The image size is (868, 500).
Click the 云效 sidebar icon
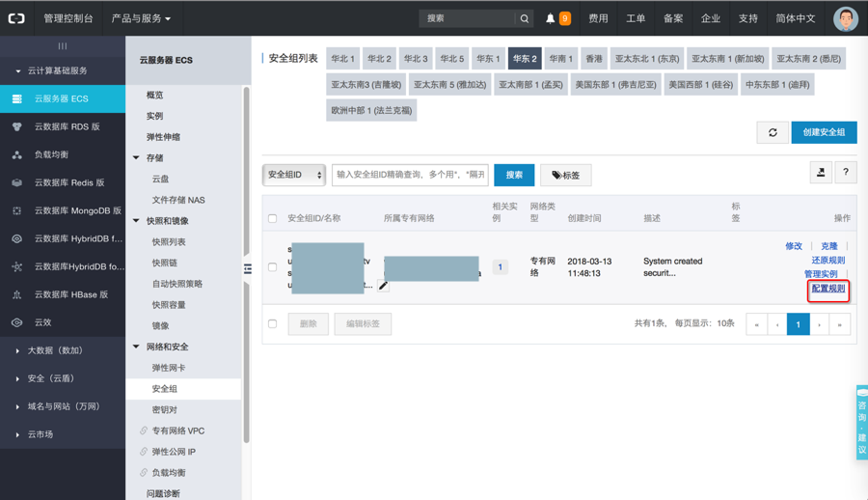pos(17,322)
